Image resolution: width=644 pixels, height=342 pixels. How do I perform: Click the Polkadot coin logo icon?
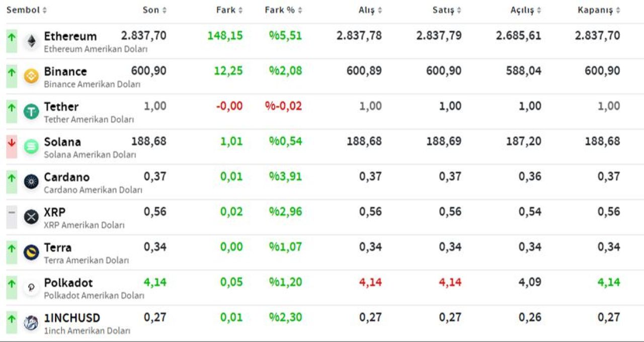(x=31, y=288)
